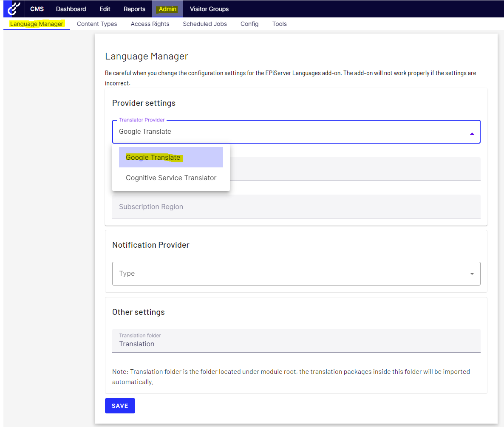Screen dimensions: 504x427
Task: Click the Language Manager page title
Action: click(x=147, y=56)
